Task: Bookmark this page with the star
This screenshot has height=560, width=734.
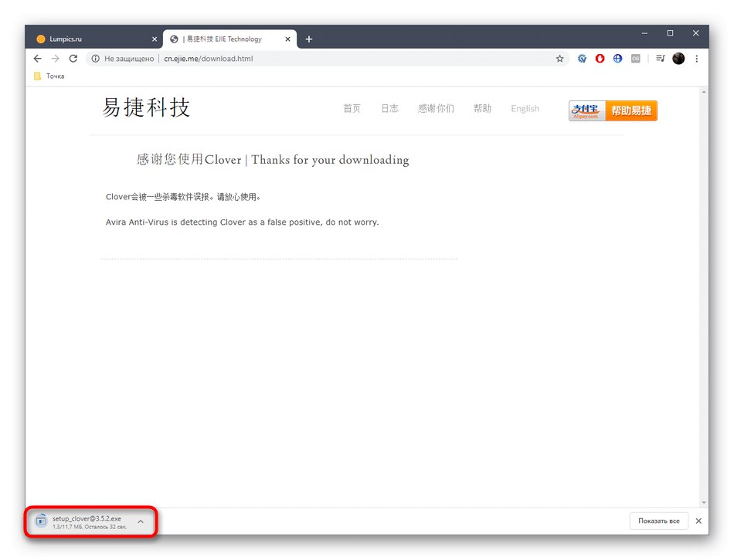Action: pyautogui.click(x=559, y=59)
